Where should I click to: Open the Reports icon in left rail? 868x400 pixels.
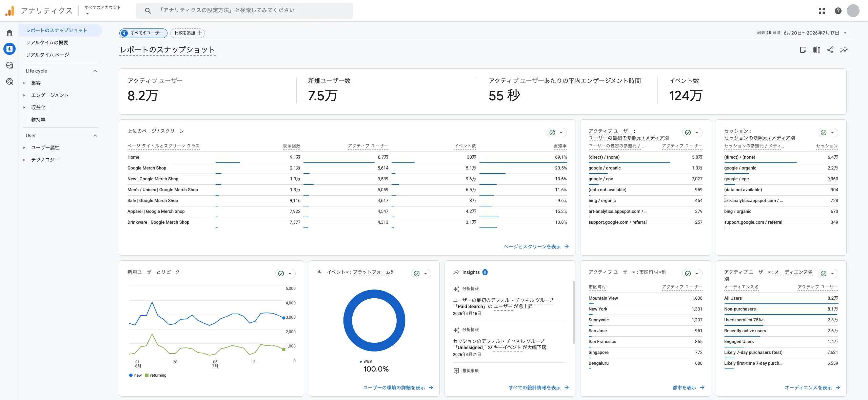click(9, 49)
